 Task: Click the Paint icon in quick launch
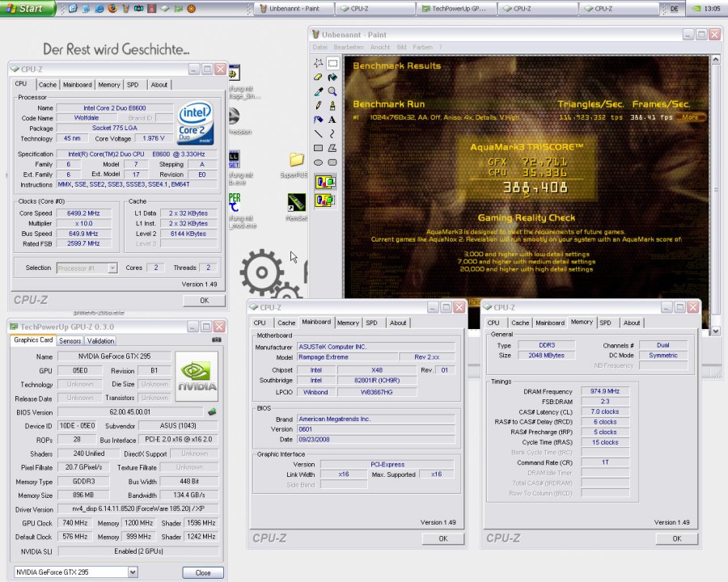(125, 8)
